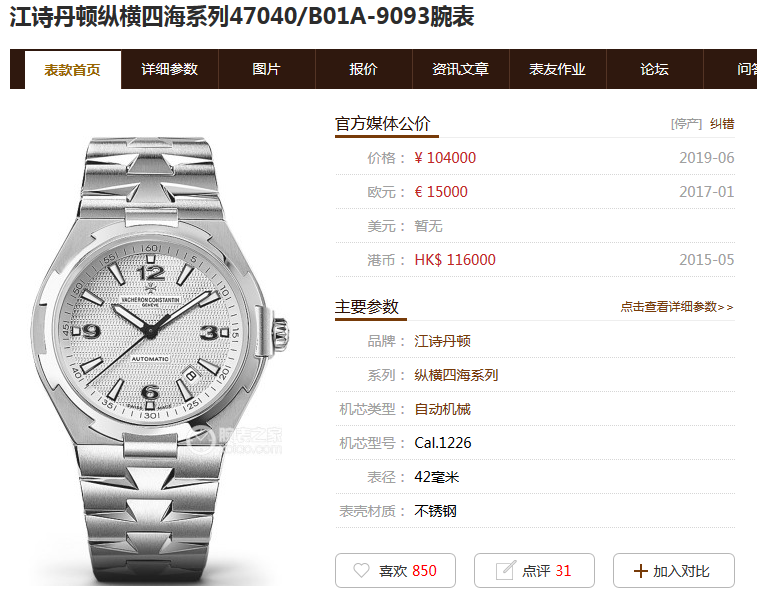Select the 表友作业 tab
The height and width of the screenshot is (609, 757).
point(558,69)
